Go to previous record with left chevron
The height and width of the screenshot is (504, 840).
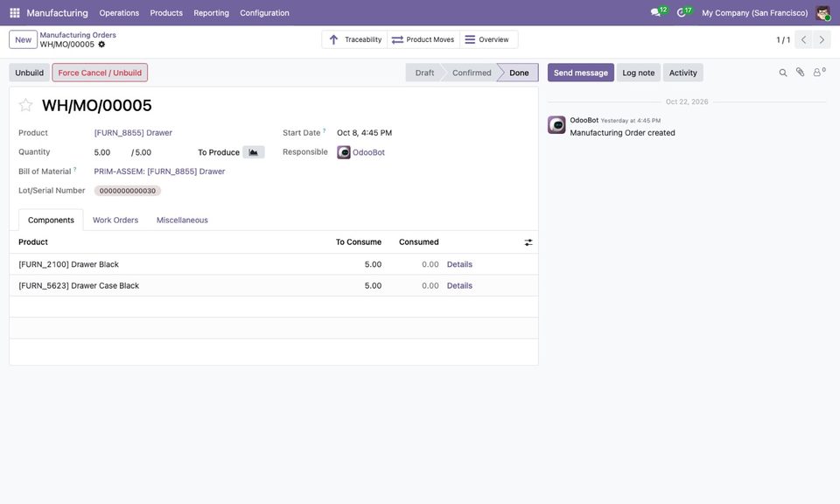pos(803,39)
